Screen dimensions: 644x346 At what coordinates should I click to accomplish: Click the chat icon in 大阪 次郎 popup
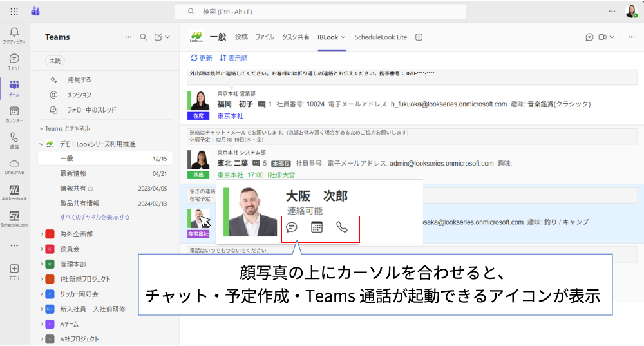click(x=291, y=227)
